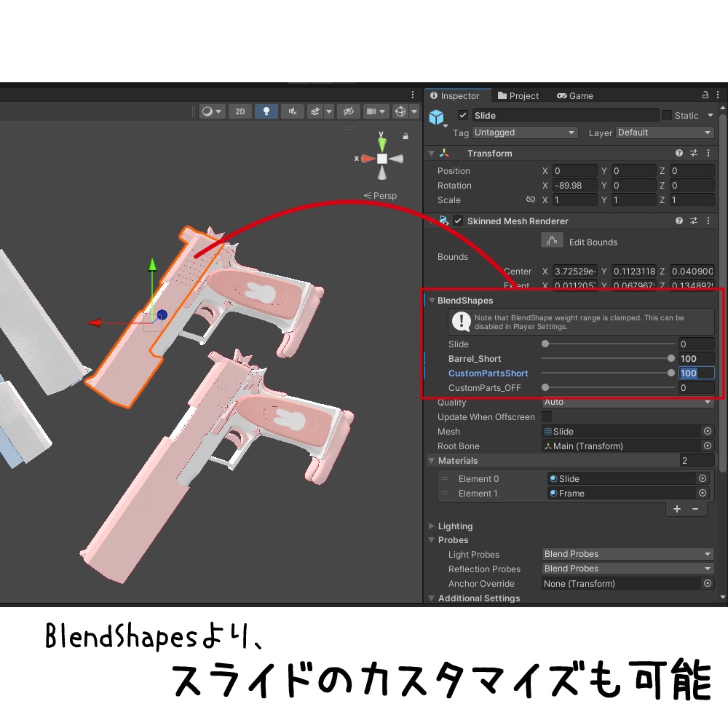Disable the Skinned Mesh Renderer checkbox
Image resolution: width=728 pixels, height=728 pixels.
click(458, 221)
